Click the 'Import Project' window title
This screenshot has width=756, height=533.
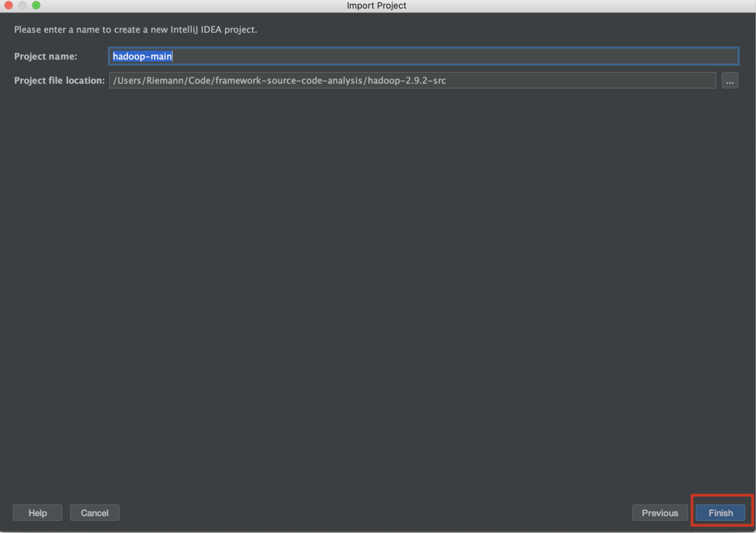coord(377,6)
